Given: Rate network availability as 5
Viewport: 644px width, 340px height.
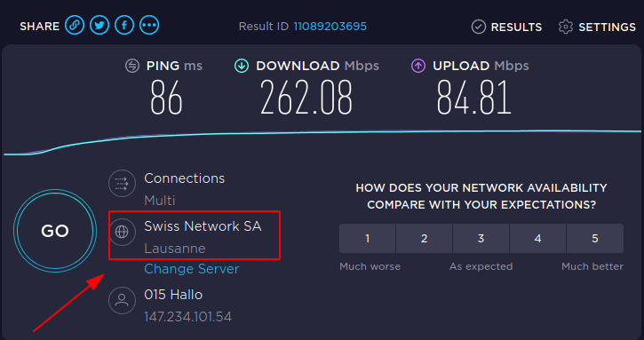Looking at the screenshot, I should coord(595,238).
